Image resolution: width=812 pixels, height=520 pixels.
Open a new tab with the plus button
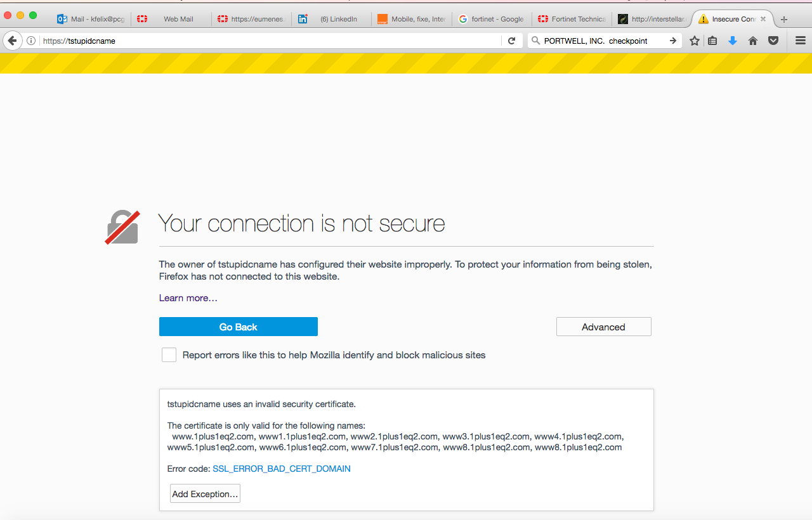[x=785, y=19]
